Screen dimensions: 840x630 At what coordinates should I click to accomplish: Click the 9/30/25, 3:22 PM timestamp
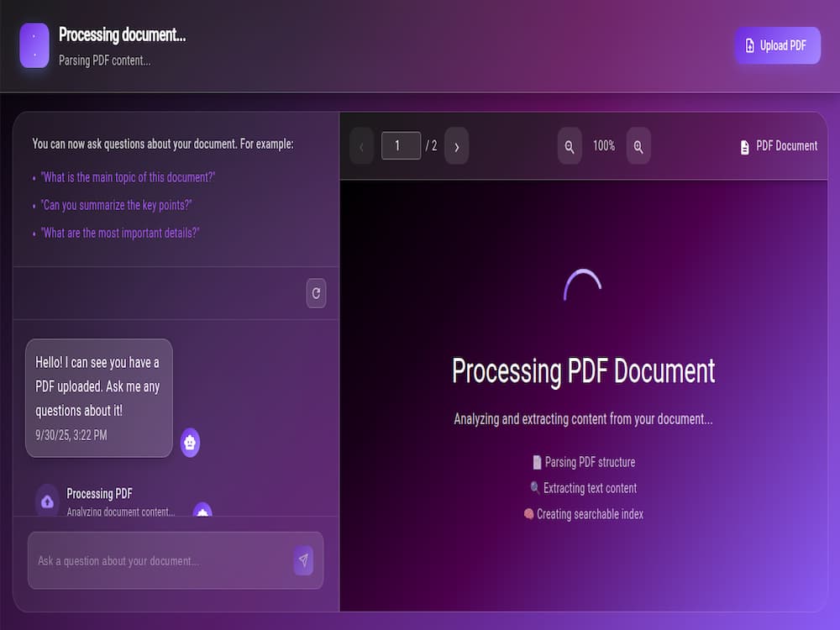pyautogui.click(x=71, y=435)
